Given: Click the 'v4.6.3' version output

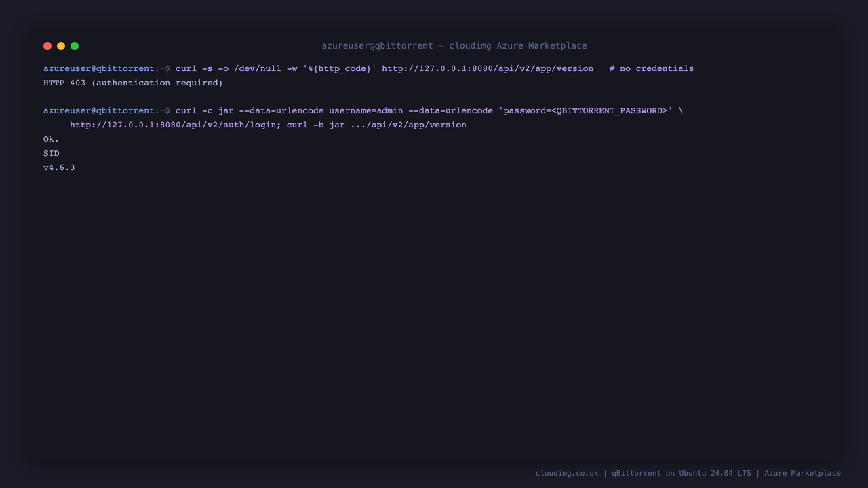Looking at the screenshot, I should click(x=59, y=167).
